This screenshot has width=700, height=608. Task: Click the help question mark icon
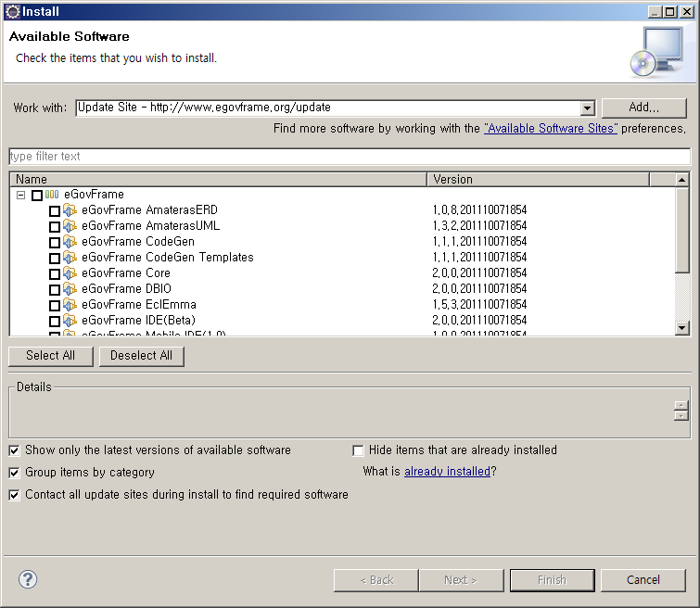click(x=27, y=579)
